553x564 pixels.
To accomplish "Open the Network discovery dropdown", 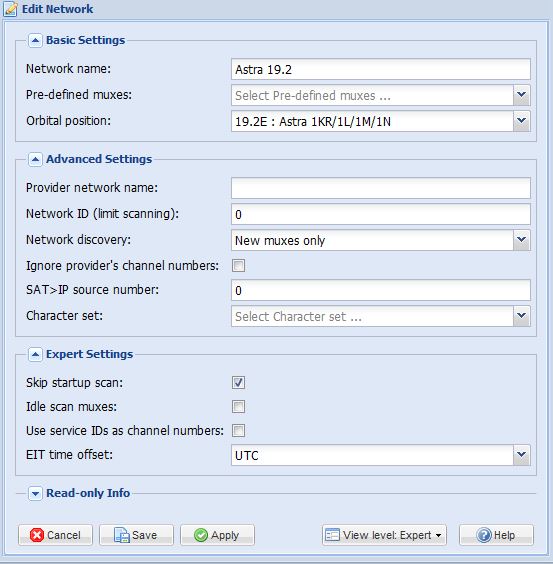I will point(521,240).
